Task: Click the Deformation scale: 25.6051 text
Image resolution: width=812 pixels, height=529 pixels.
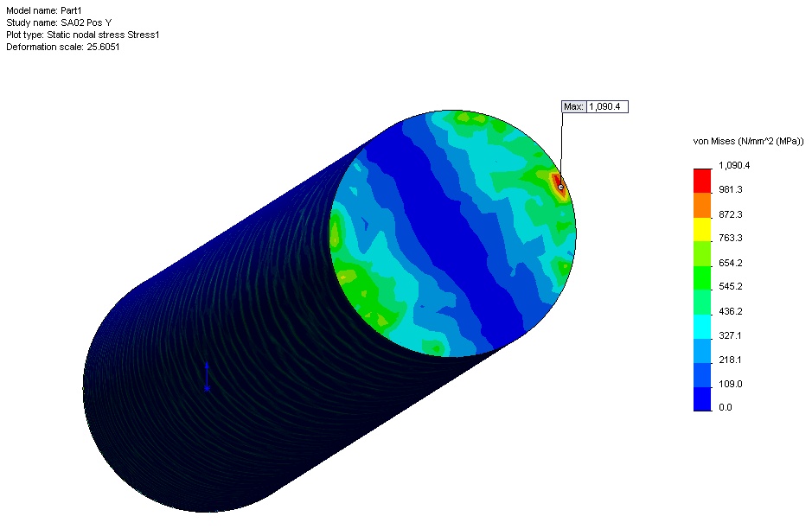Action: pyautogui.click(x=62, y=47)
